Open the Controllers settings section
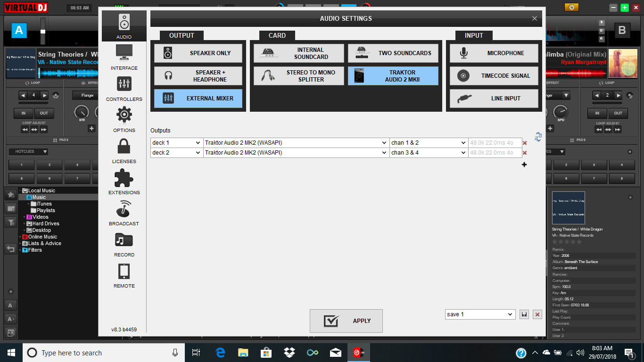644x362 pixels. [x=124, y=89]
